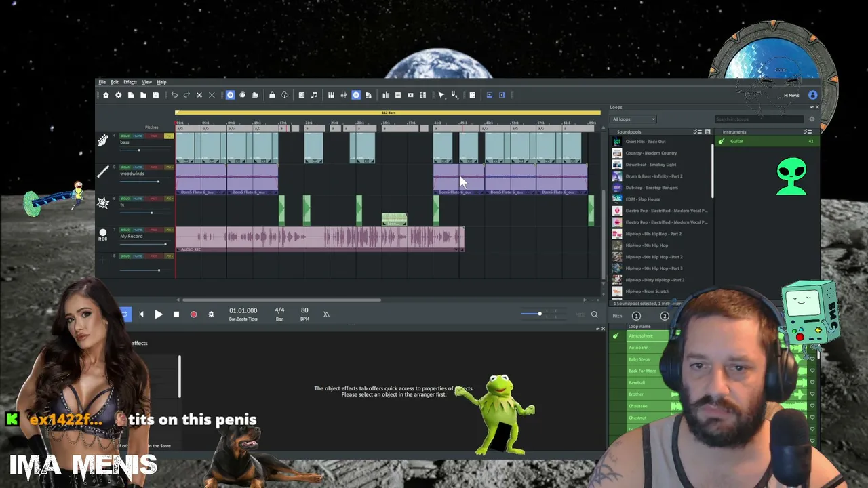The height and width of the screenshot is (488, 868).
Task: Click the Search in Loops field
Action: (759, 119)
